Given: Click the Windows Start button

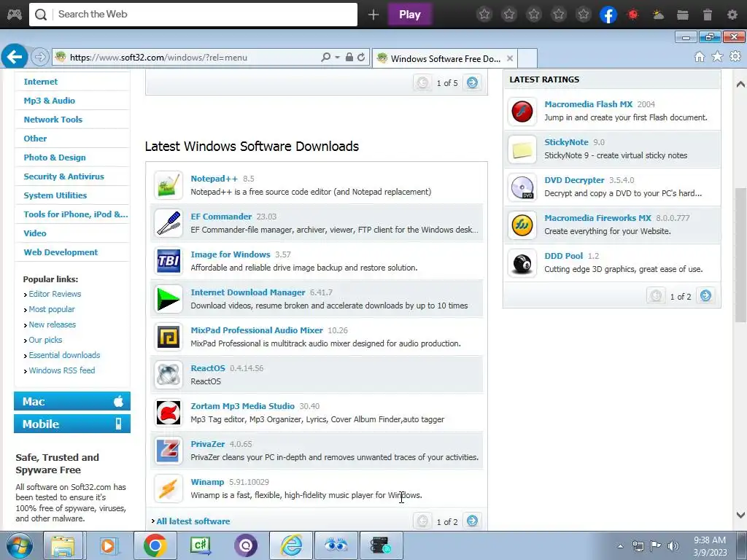Looking at the screenshot, I should pos(19,545).
